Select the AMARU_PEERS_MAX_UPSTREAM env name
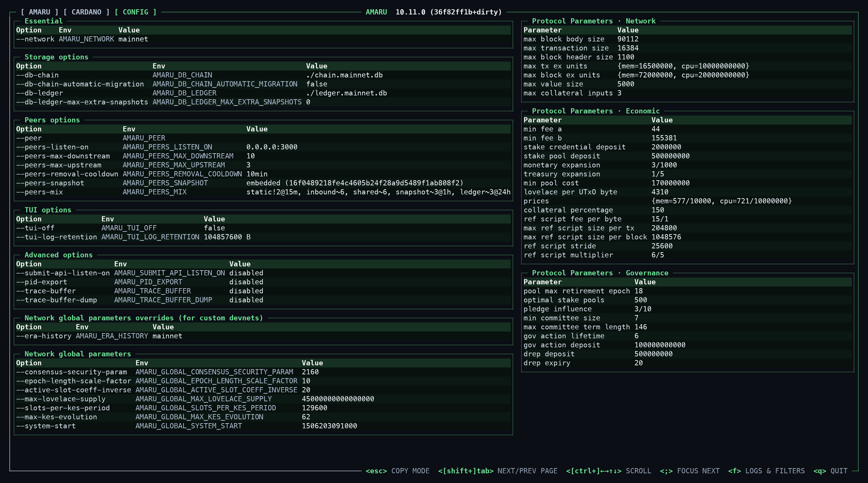 tap(174, 165)
